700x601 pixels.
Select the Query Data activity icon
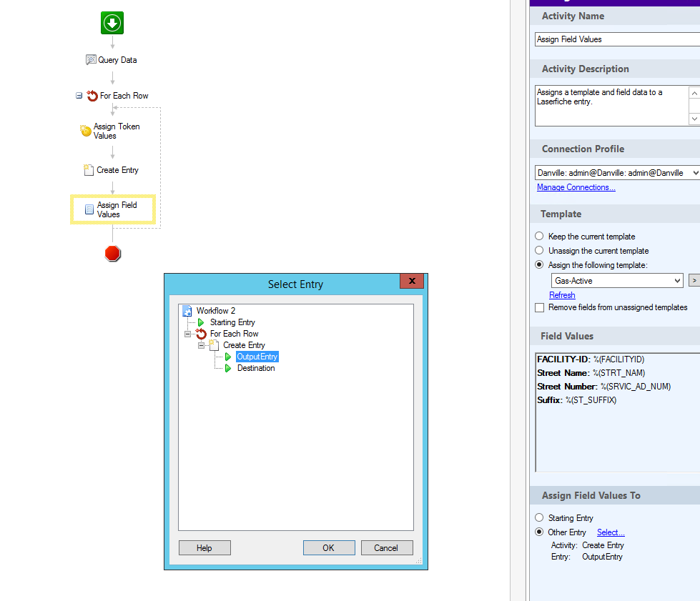pyautogui.click(x=91, y=60)
